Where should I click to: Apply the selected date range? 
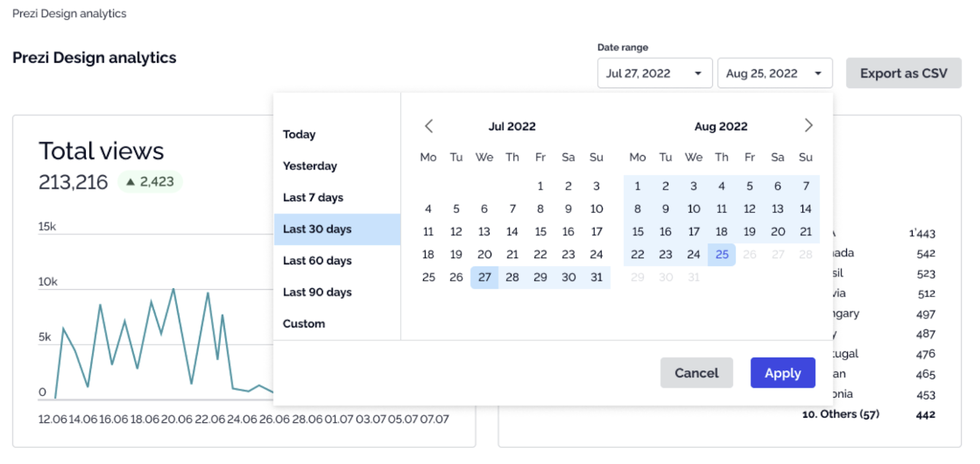782,373
